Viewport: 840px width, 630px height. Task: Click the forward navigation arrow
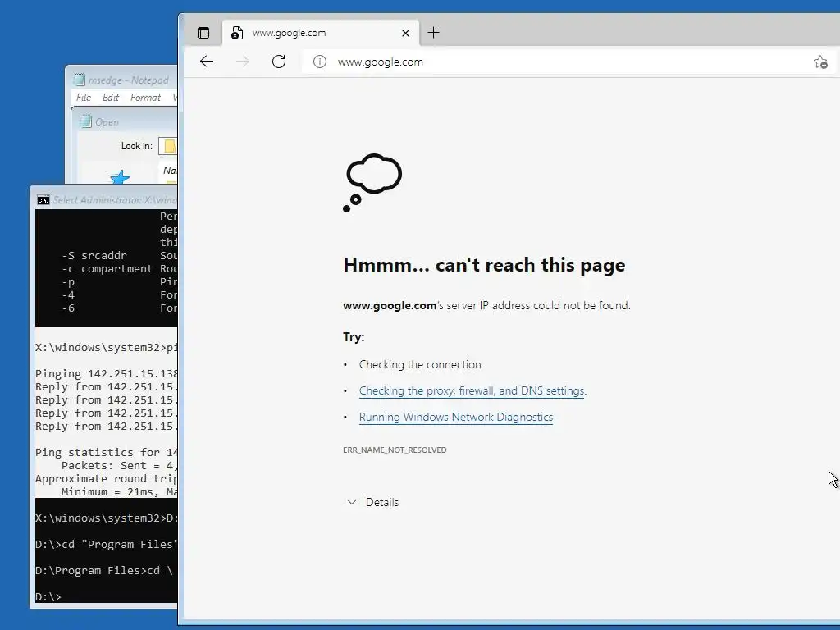pyautogui.click(x=243, y=62)
